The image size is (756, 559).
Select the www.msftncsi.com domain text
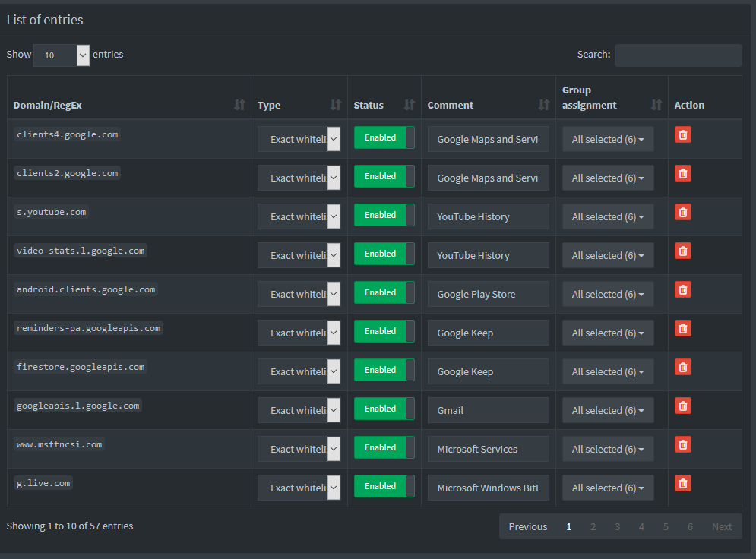pyautogui.click(x=59, y=444)
